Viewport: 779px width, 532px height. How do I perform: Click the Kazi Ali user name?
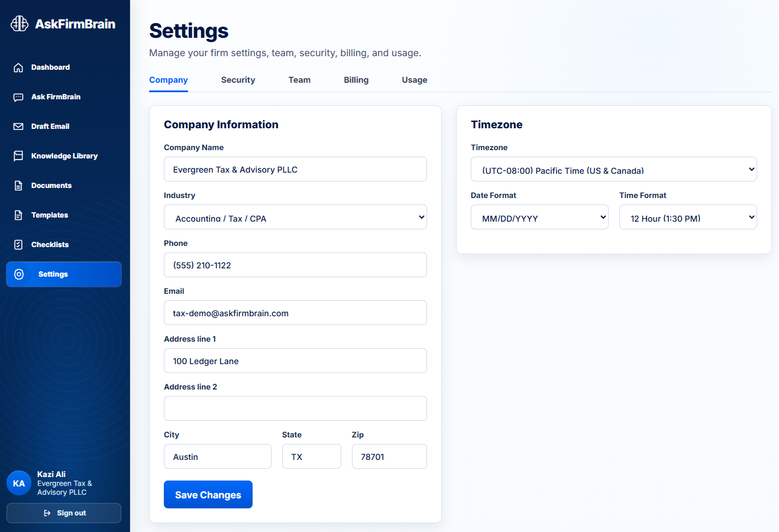click(x=51, y=474)
